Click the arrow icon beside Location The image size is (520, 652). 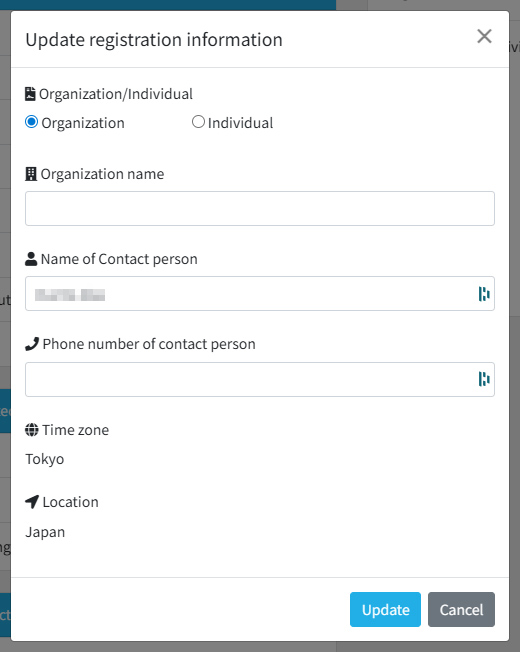[x=32, y=502]
